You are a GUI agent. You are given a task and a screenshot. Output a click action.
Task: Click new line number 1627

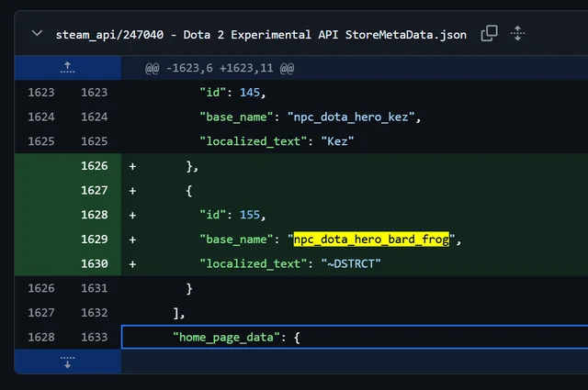coord(94,190)
